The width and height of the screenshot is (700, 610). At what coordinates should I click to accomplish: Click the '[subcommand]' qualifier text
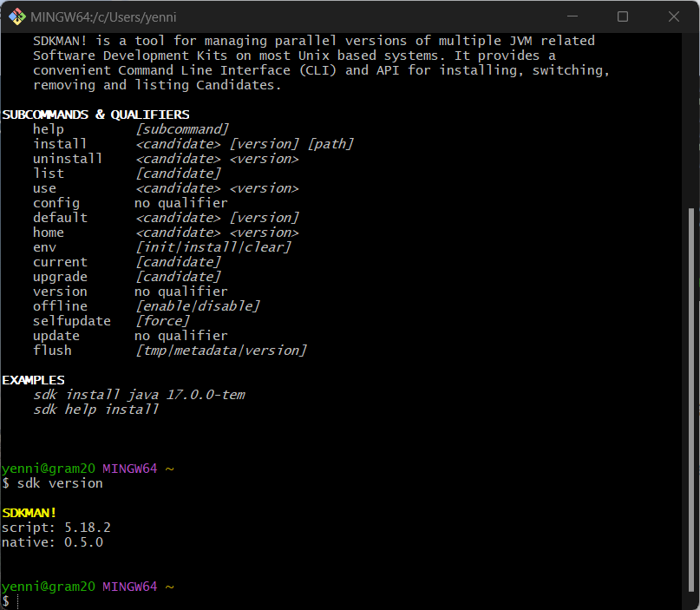pos(182,129)
